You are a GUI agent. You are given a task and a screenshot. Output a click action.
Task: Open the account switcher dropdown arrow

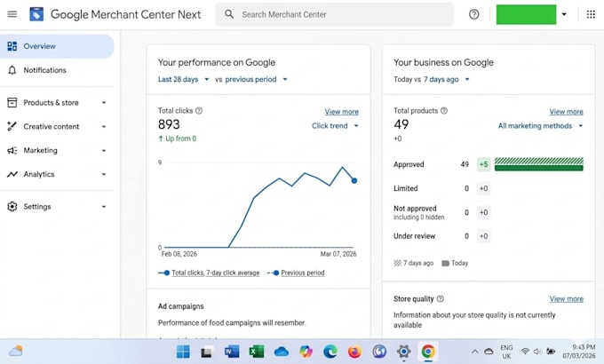(x=564, y=14)
